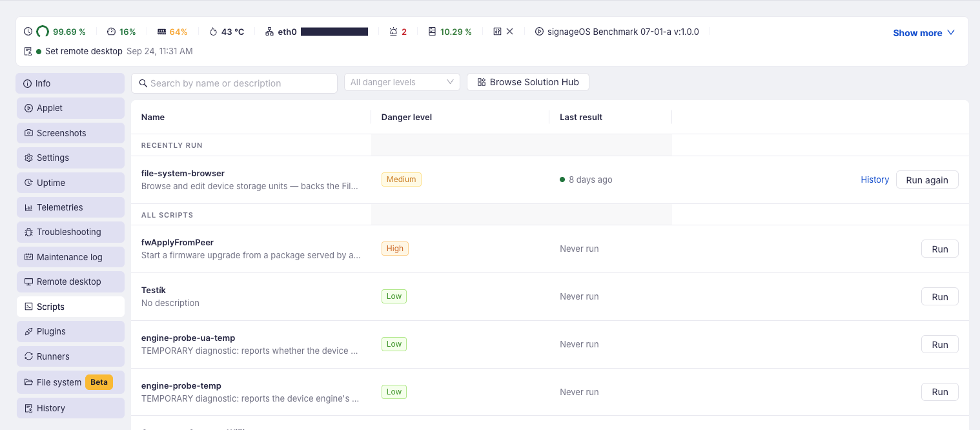The image size is (980, 430).
Task: Open the Info sidebar section
Action: [x=70, y=83]
